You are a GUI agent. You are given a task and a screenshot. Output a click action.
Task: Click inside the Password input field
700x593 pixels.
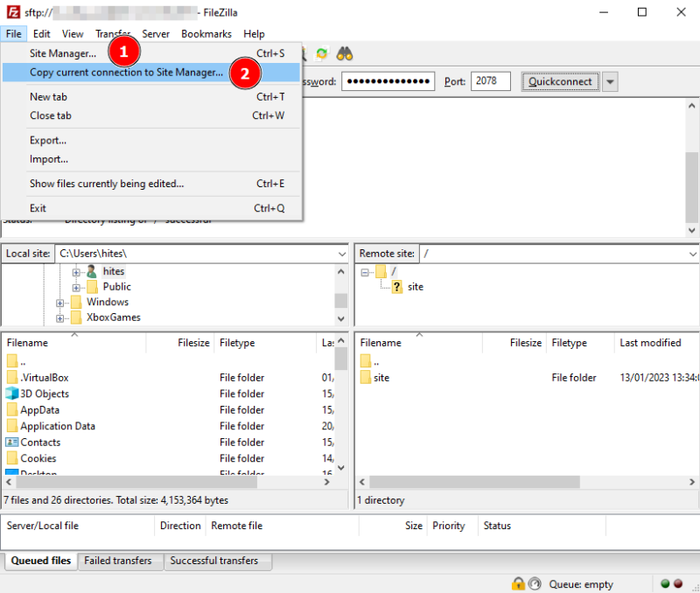pos(388,81)
